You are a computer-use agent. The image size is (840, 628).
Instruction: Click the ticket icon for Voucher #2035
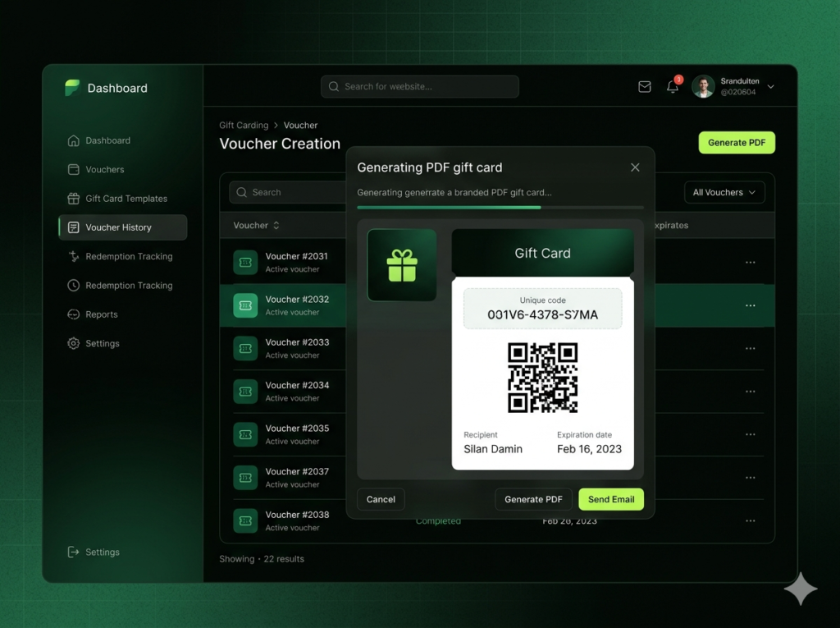[x=245, y=434]
